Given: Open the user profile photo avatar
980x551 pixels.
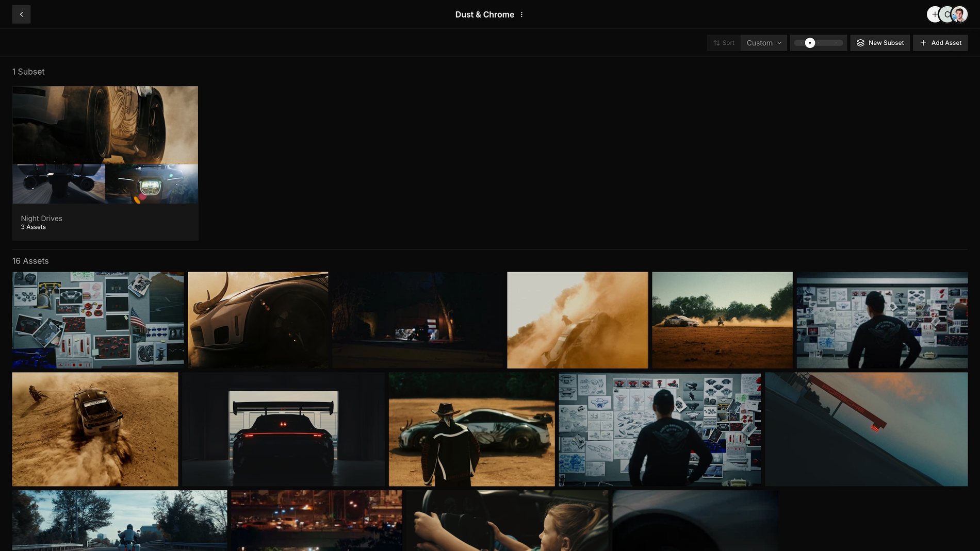Looking at the screenshot, I should point(959,14).
